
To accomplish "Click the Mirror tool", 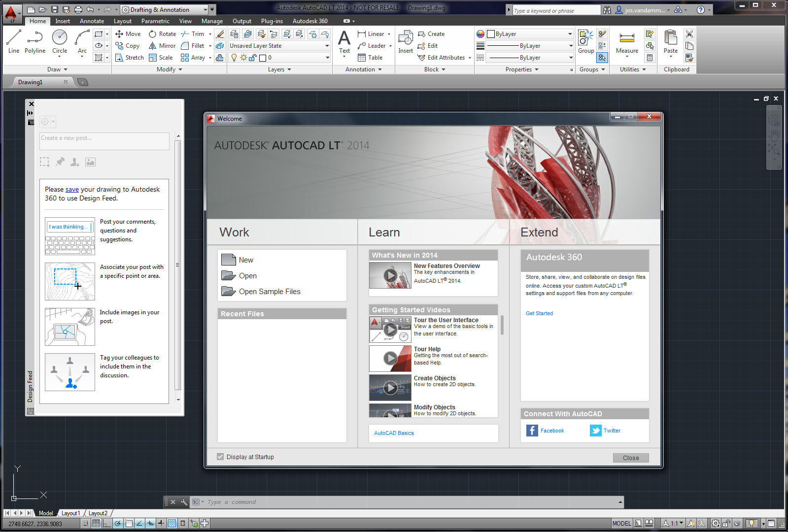I will coord(162,46).
